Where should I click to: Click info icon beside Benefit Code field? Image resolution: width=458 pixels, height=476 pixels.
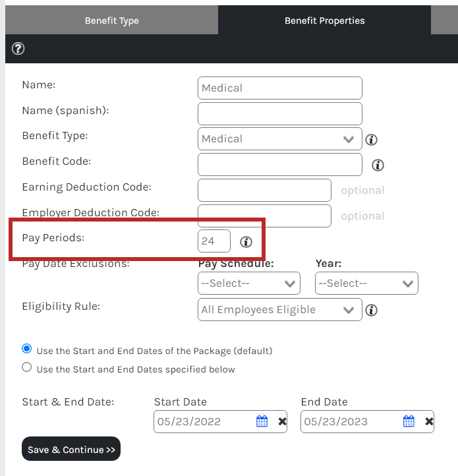(378, 165)
